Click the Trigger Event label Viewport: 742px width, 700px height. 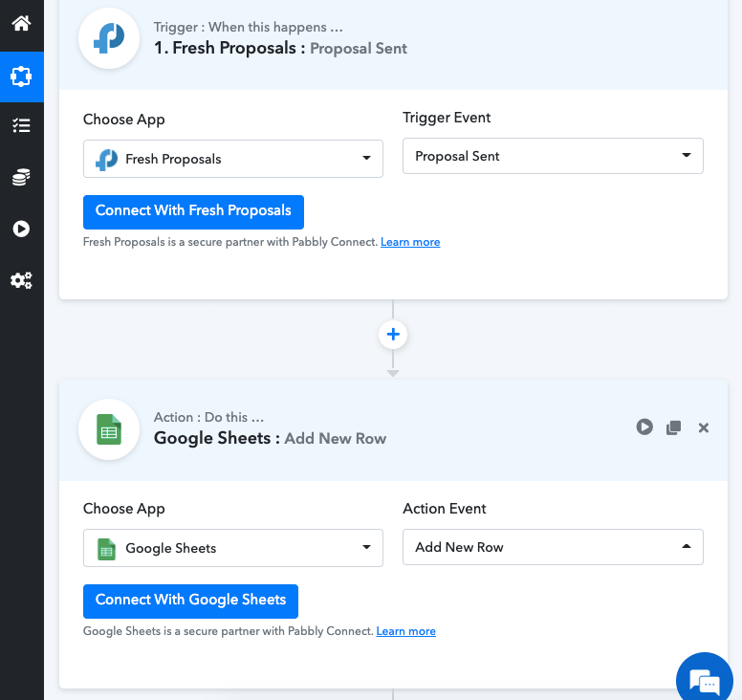point(447,118)
